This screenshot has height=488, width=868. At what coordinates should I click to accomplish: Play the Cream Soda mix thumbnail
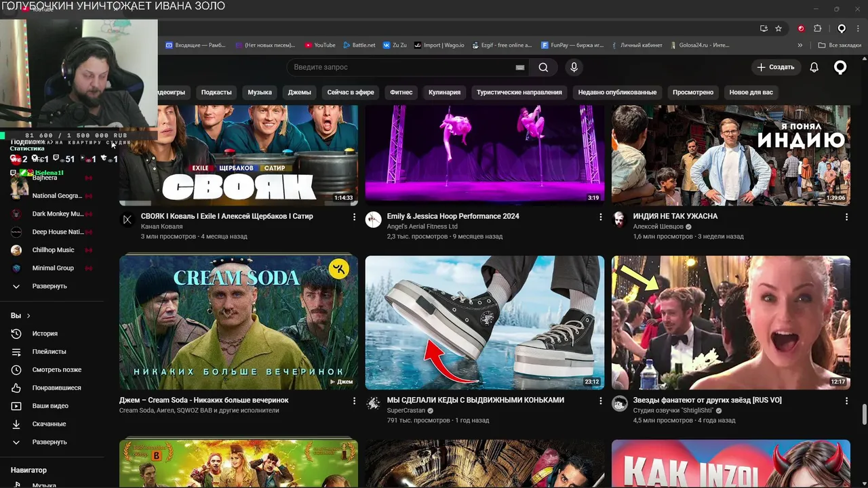pos(239,323)
